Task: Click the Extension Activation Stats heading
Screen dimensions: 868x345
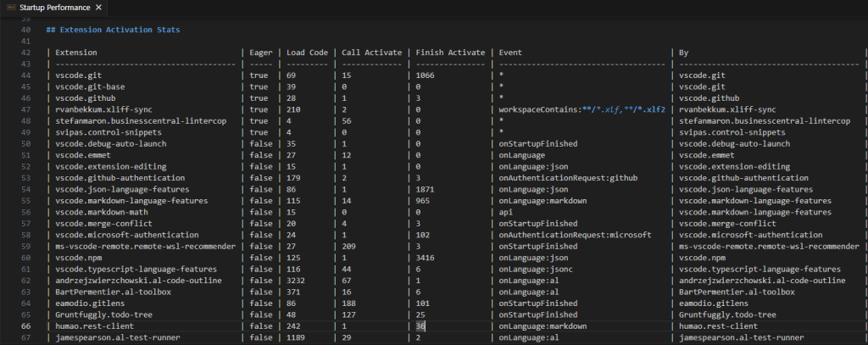Action: 112,30
